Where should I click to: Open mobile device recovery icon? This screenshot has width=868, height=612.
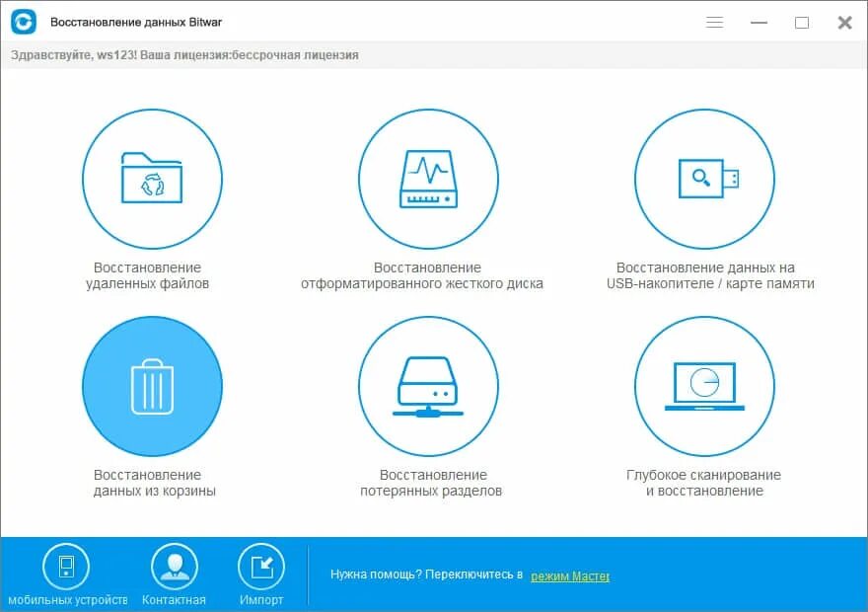click(66, 567)
